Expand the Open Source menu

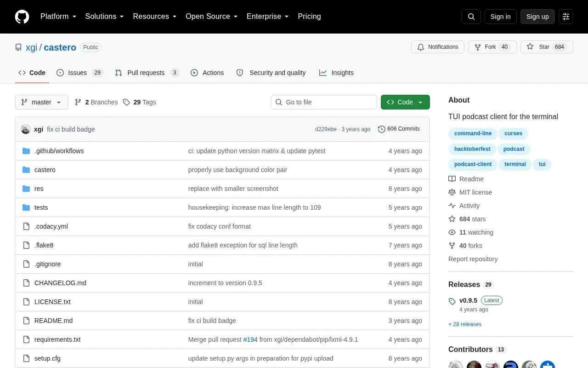coord(212,17)
